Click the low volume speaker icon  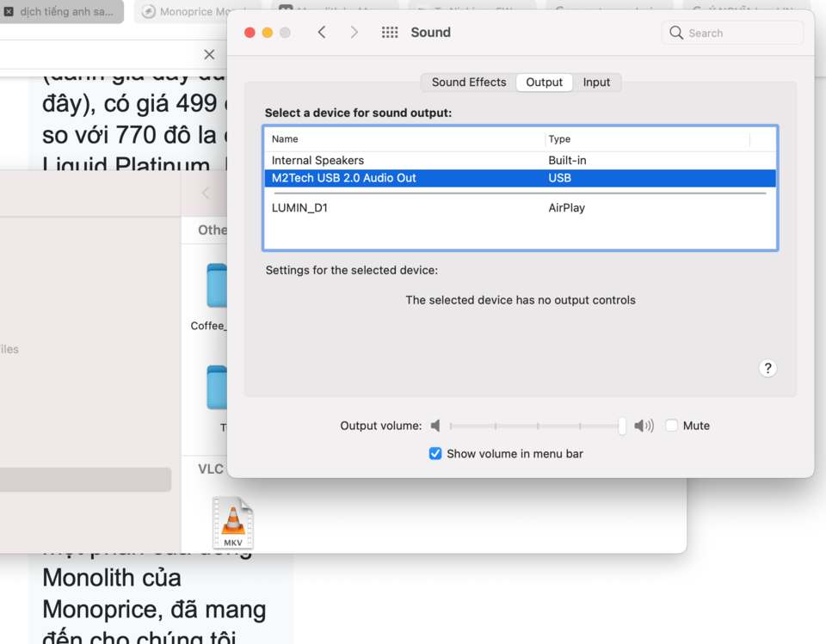point(435,426)
